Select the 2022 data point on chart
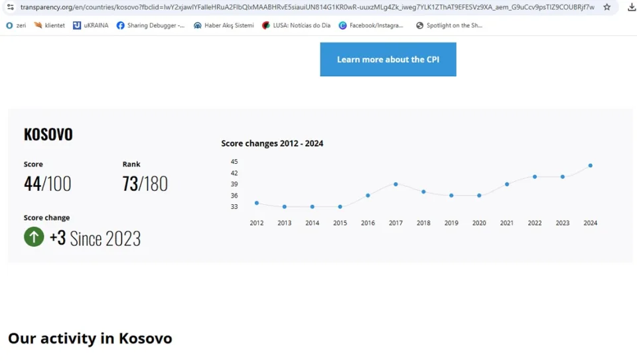This screenshot has height=364, width=637. click(x=535, y=177)
